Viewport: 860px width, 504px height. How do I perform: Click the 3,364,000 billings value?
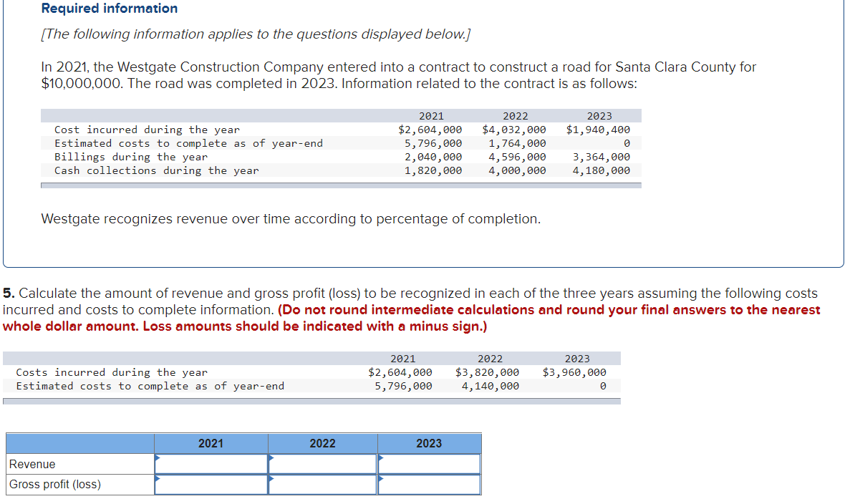coord(601,157)
